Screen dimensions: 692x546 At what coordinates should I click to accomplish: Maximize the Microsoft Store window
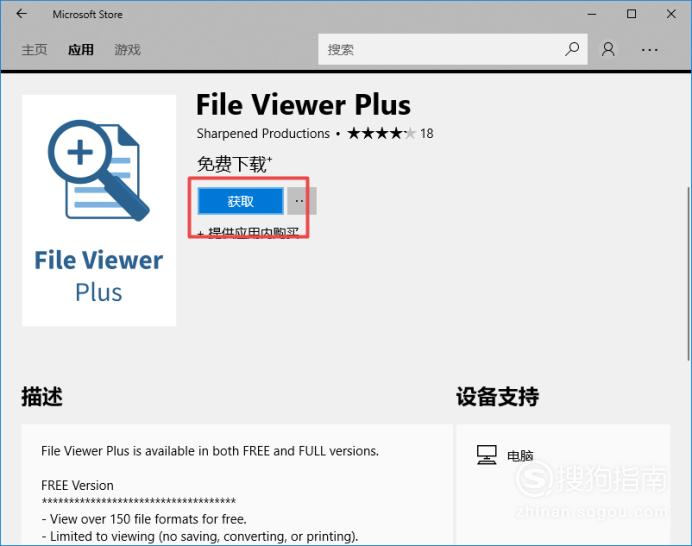point(632,14)
